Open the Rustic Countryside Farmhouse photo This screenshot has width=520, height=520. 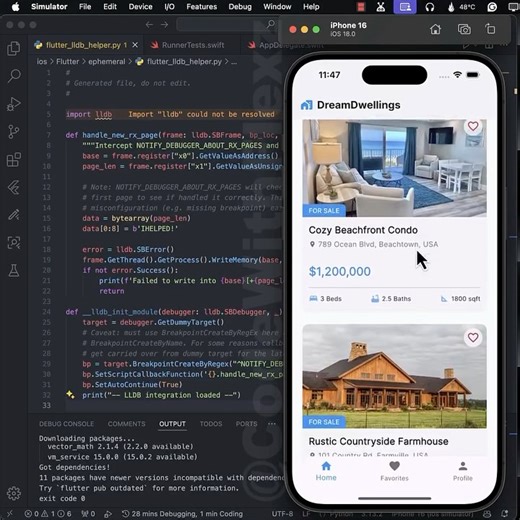coord(394,376)
